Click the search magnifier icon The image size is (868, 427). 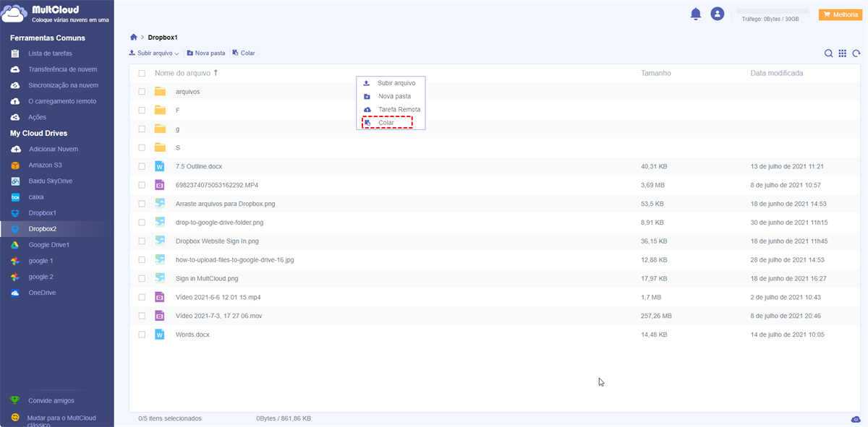[829, 53]
